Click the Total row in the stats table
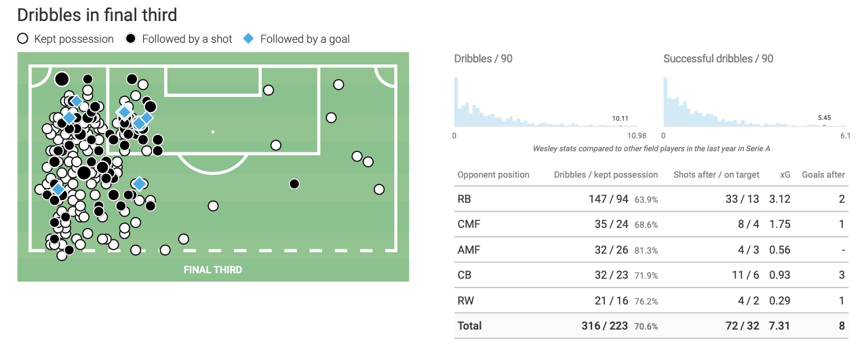 pos(651,326)
